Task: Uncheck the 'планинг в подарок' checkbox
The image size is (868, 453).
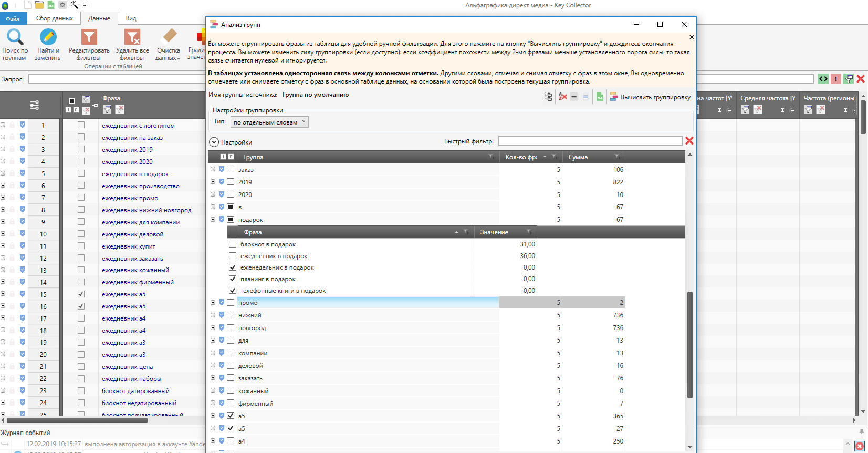Action: click(233, 279)
